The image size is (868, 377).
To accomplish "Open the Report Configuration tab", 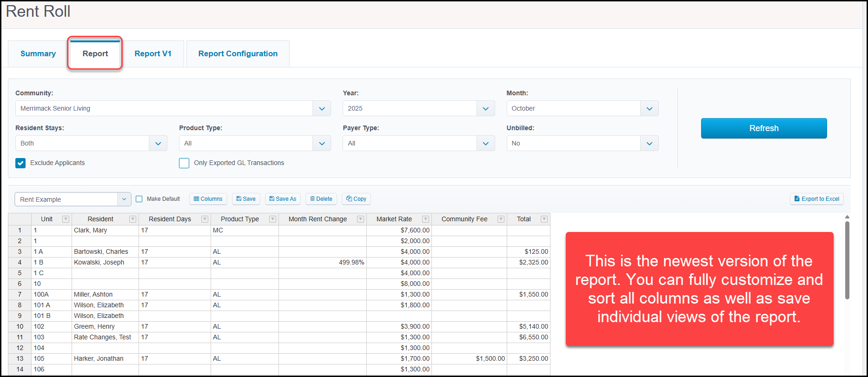I will click(x=238, y=53).
